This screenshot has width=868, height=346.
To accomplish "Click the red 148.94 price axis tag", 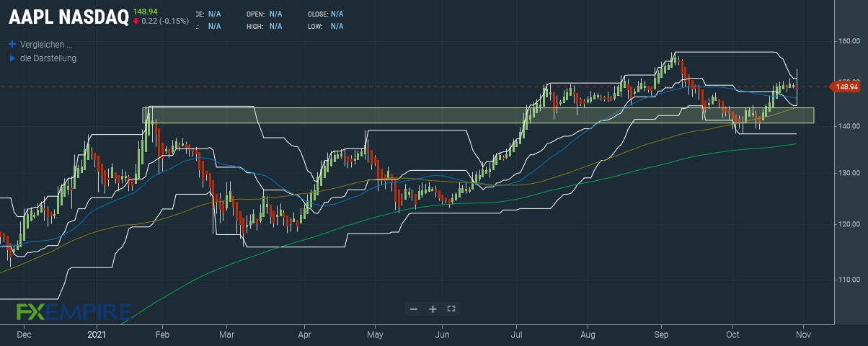I will [x=846, y=86].
